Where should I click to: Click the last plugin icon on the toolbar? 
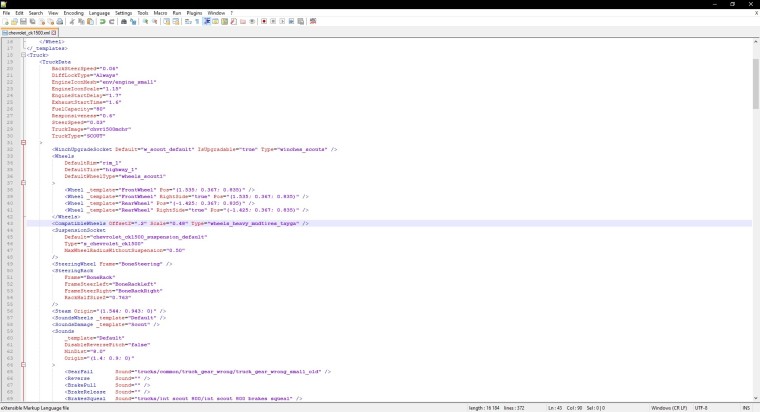pos(313,21)
